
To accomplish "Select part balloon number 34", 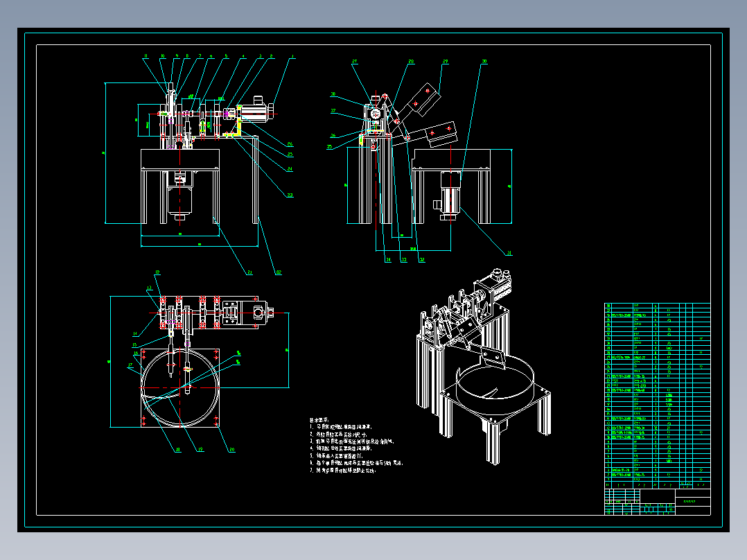I will click(x=388, y=260).
